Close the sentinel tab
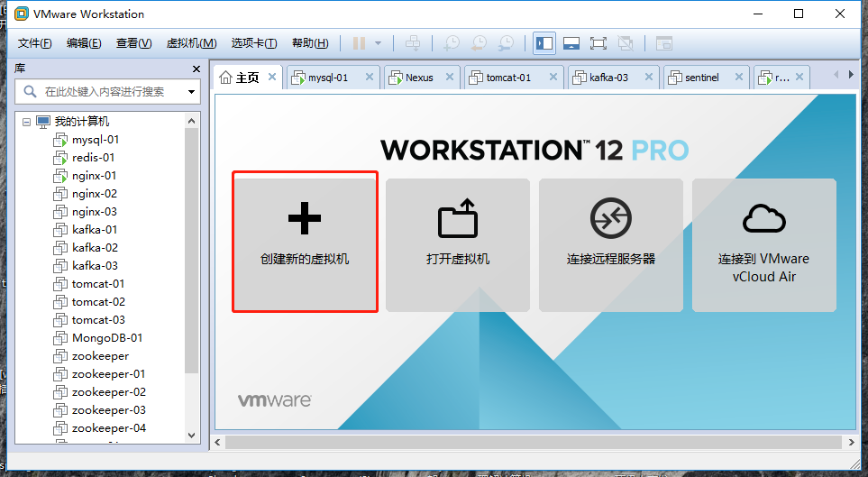The image size is (868, 477). (x=739, y=77)
